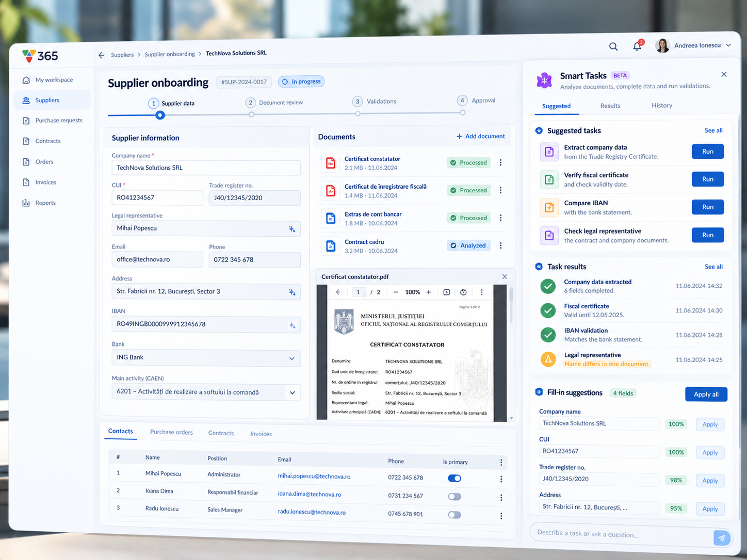The height and width of the screenshot is (560, 747).
Task: Open the History tab in Smart Tasks
Action: point(662,106)
